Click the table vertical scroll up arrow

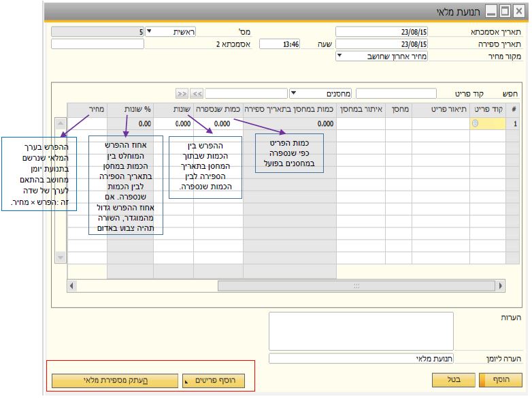(x=61, y=123)
